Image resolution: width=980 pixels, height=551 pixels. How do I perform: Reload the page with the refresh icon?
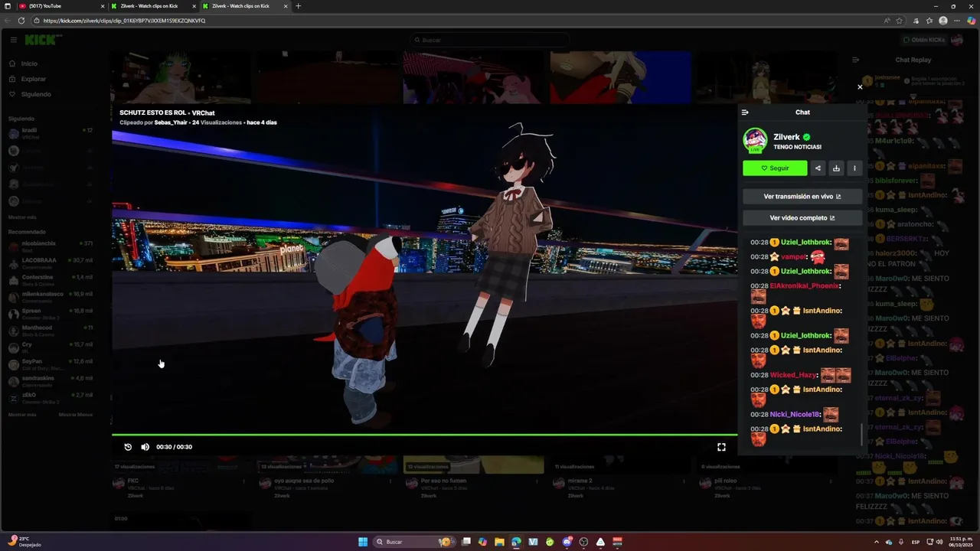[21, 21]
